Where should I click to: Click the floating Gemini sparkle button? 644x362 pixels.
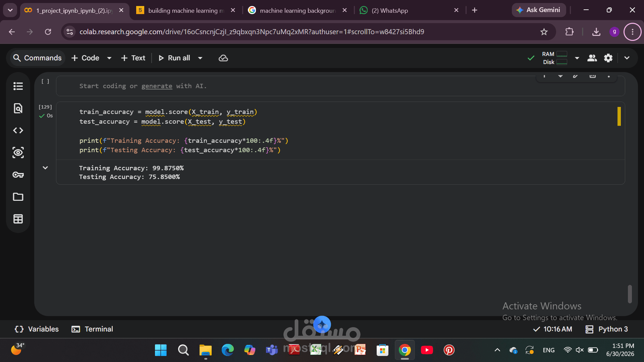click(322, 324)
